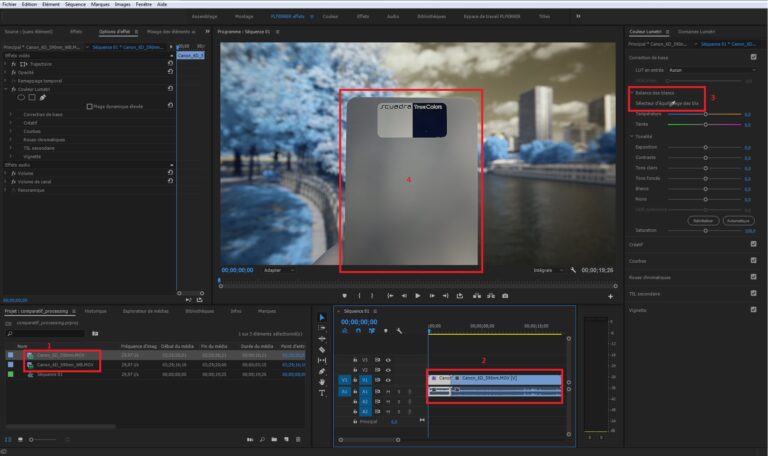Select the Pen tool in tools panel
Screen dimensions: 768x456
(322, 371)
